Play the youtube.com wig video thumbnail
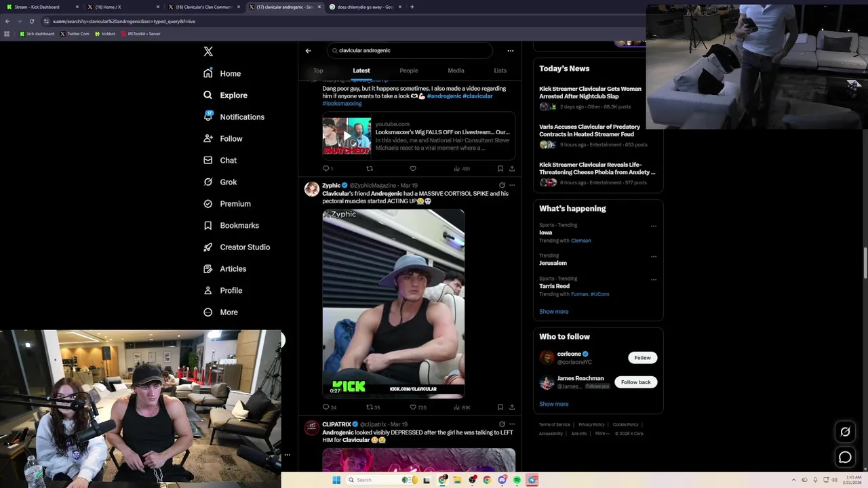 (x=347, y=136)
